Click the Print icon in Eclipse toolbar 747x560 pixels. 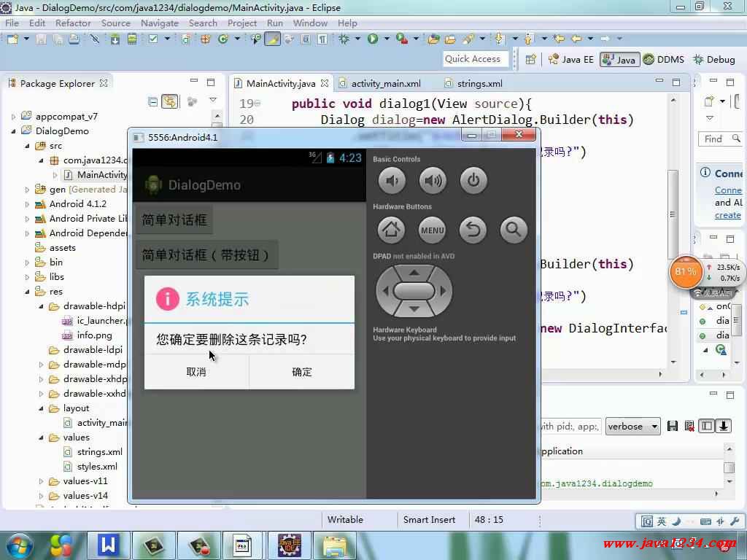pyautogui.click(x=74, y=39)
